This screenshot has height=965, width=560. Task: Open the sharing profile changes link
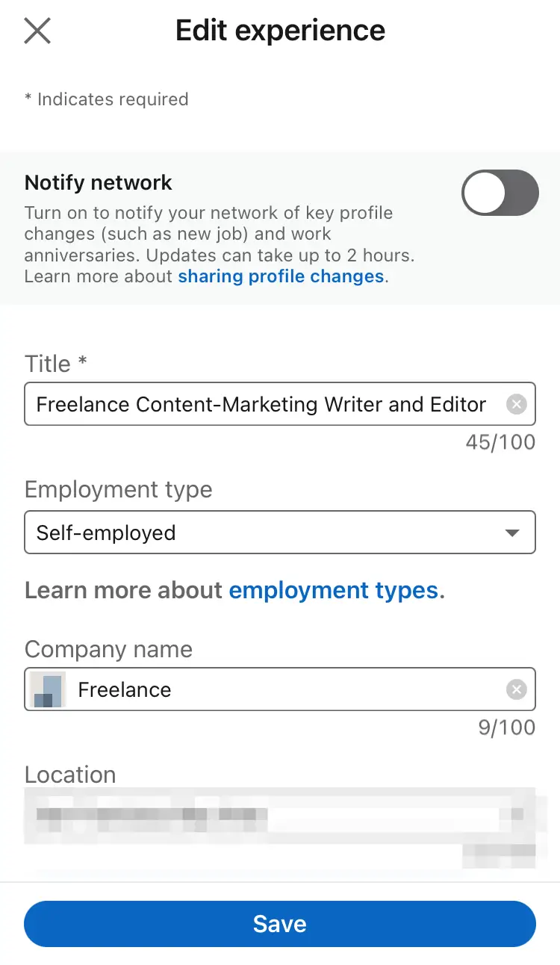coord(281,276)
